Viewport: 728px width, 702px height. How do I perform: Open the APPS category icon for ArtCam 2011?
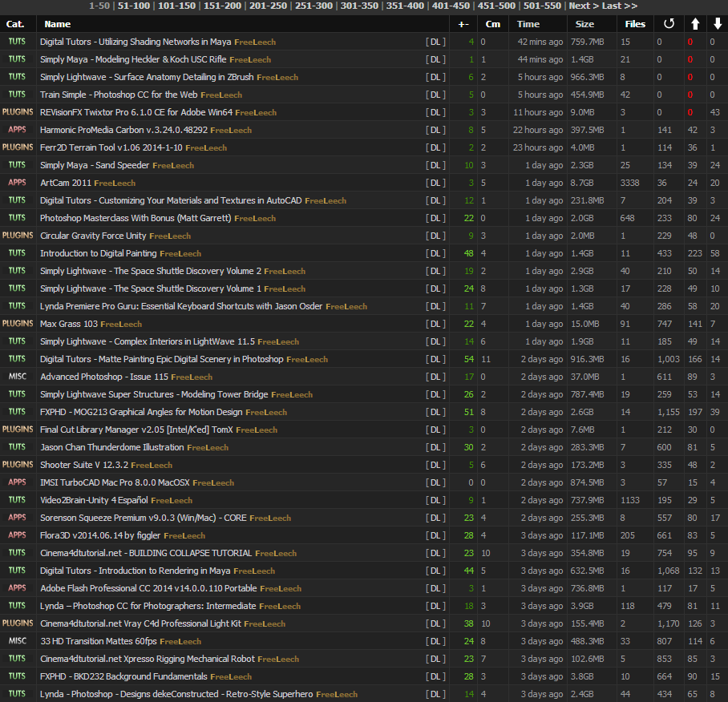[17, 183]
